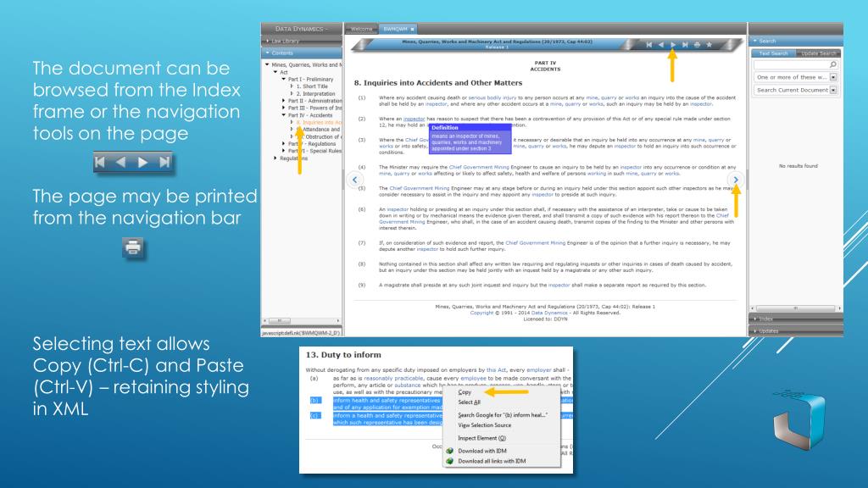This screenshot has height=488, width=868.
Task: Print page from the document navigation bar
Action: click(697, 45)
